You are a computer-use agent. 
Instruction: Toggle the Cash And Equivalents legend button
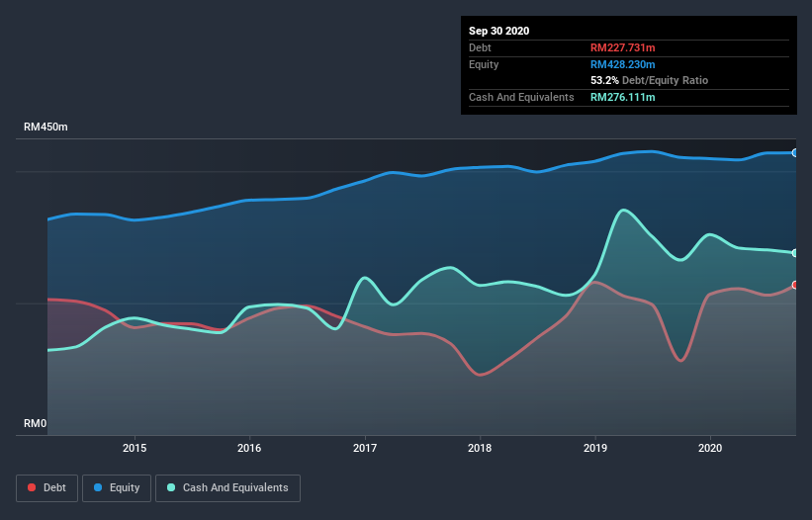tap(227, 488)
